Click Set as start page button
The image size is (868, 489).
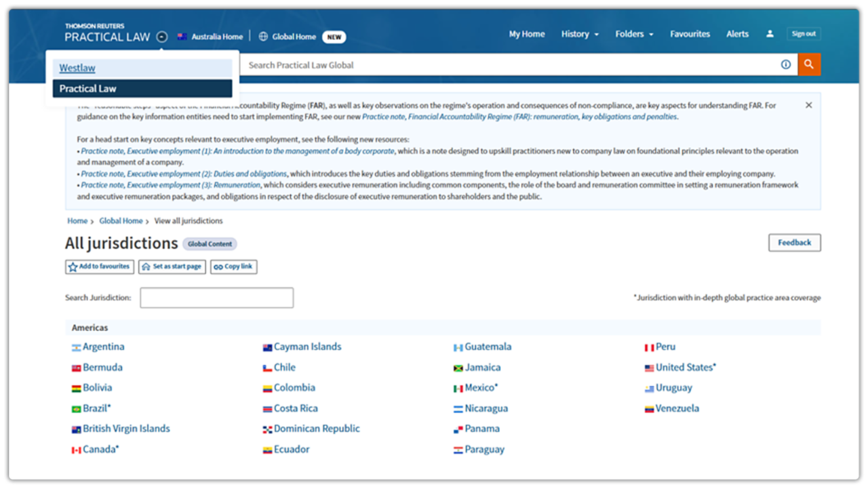172,267
